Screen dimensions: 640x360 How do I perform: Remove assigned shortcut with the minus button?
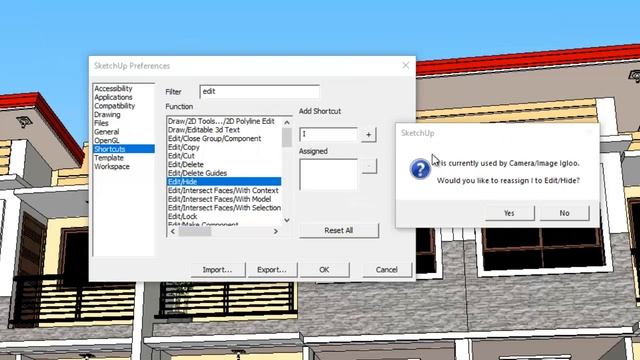[x=369, y=167]
